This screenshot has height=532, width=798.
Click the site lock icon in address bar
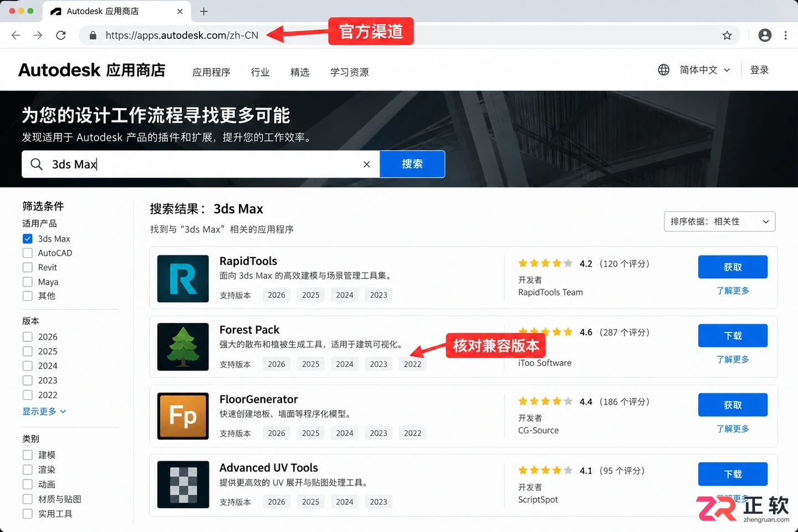click(93, 35)
